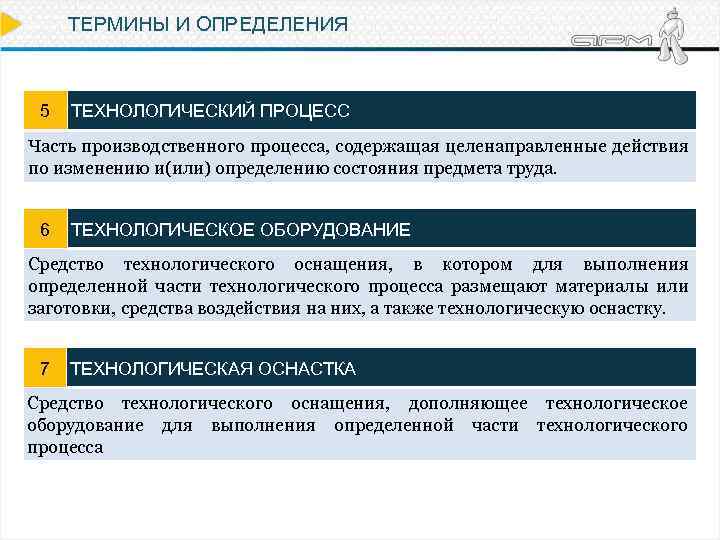Image resolution: width=720 pixels, height=540 pixels.
Task: Click the yellow arrow icon beside the slide title
Action: (10, 24)
